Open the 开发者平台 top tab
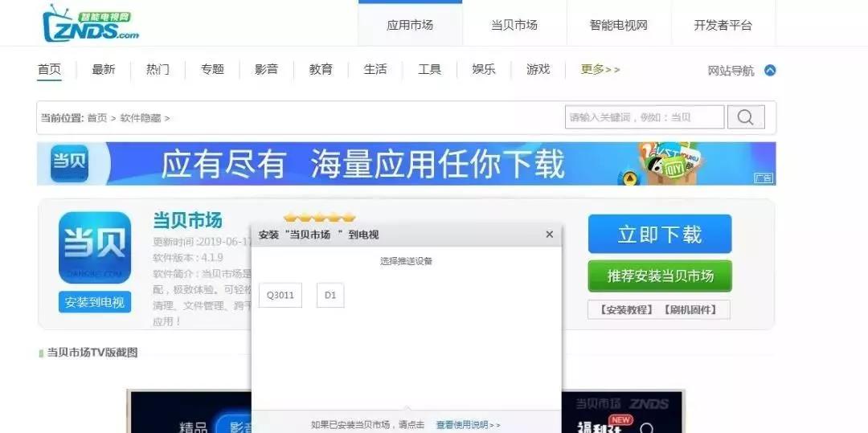This screenshot has height=433, width=868. (723, 25)
